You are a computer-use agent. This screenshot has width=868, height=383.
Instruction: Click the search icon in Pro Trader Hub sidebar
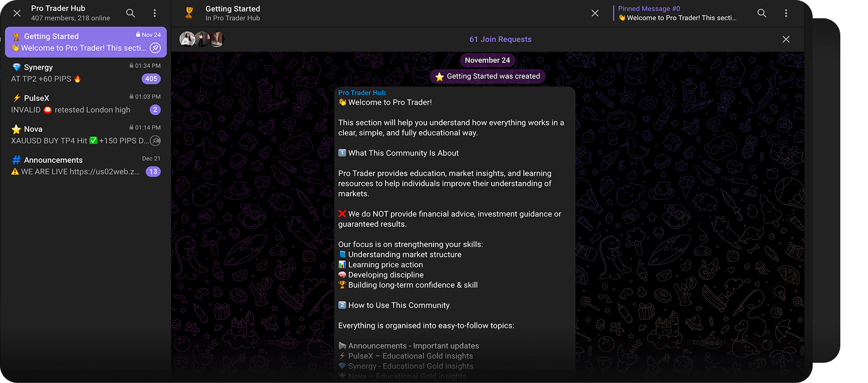click(131, 13)
